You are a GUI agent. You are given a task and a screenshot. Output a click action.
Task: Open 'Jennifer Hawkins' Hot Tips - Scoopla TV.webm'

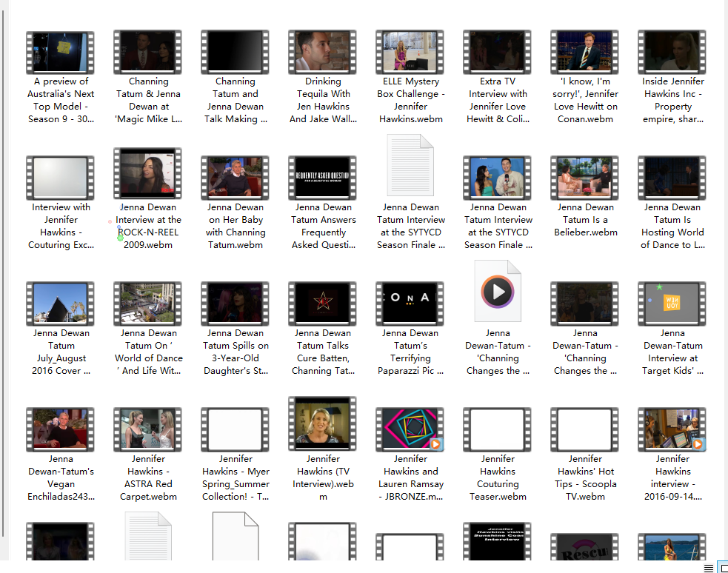[584, 429]
